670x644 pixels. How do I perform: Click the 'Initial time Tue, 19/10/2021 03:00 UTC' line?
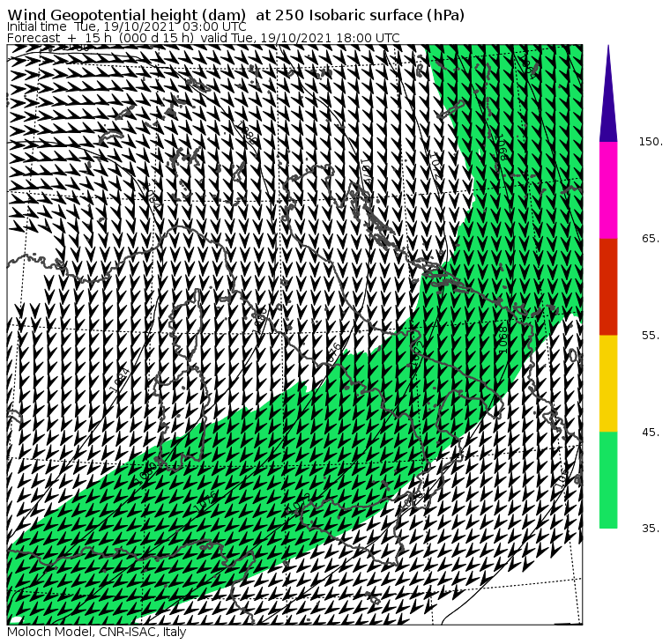point(126,26)
